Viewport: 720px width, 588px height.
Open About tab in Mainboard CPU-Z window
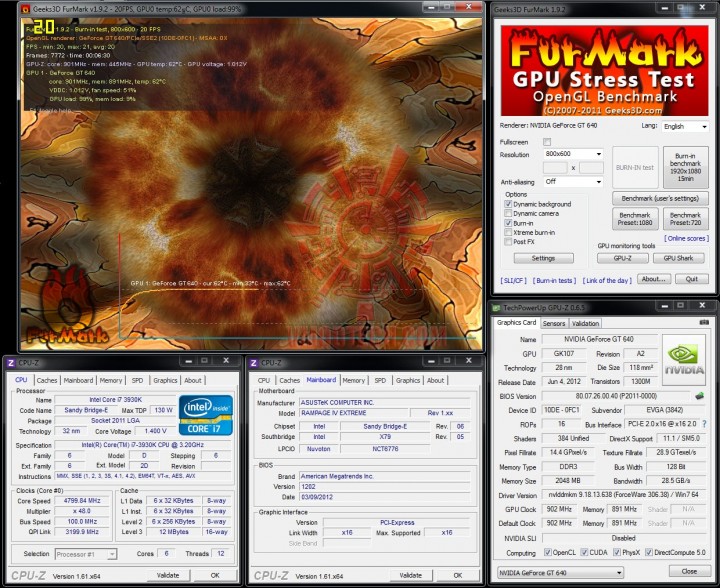click(435, 381)
